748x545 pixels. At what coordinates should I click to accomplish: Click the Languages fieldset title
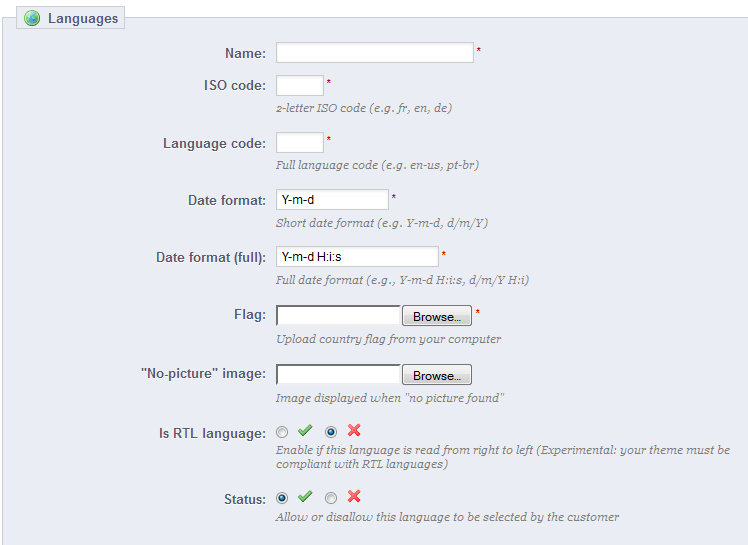(x=82, y=18)
